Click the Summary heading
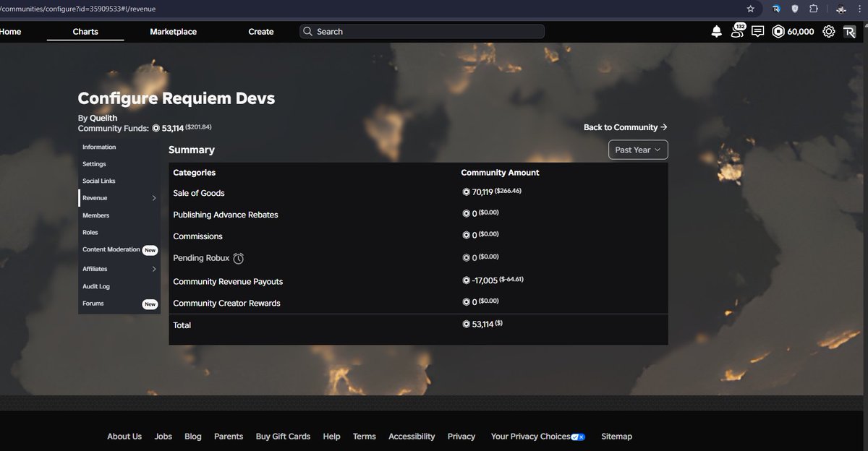This screenshot has width=868, height=451. [192, 150]
